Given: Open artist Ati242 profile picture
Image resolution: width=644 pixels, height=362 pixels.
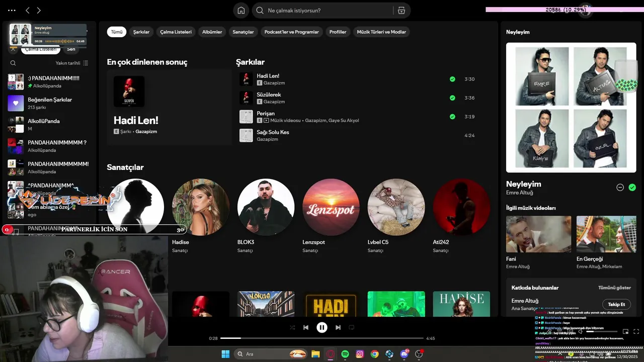Looking at the screenshot, I should [461, 207].
